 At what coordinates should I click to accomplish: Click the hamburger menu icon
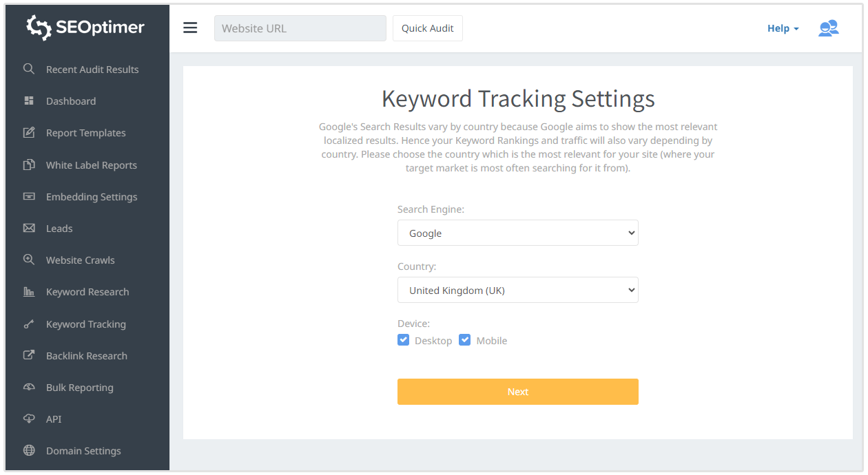point(190,28)
